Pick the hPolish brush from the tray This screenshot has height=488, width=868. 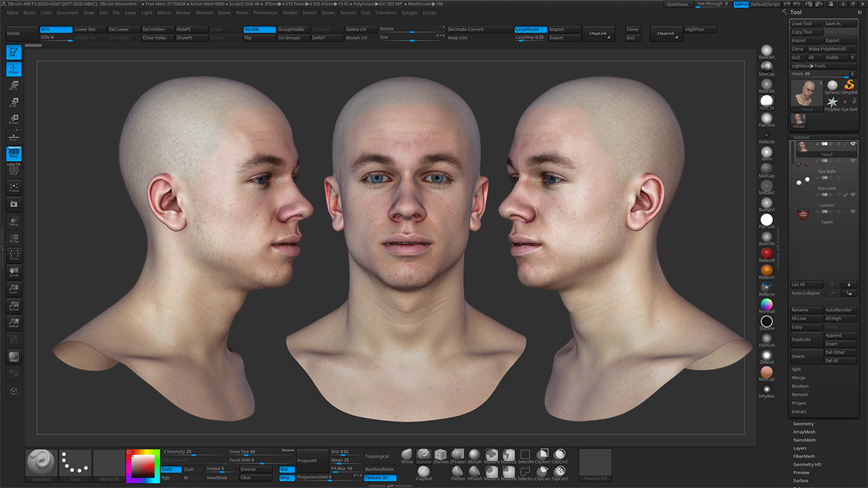pos(475,472)
